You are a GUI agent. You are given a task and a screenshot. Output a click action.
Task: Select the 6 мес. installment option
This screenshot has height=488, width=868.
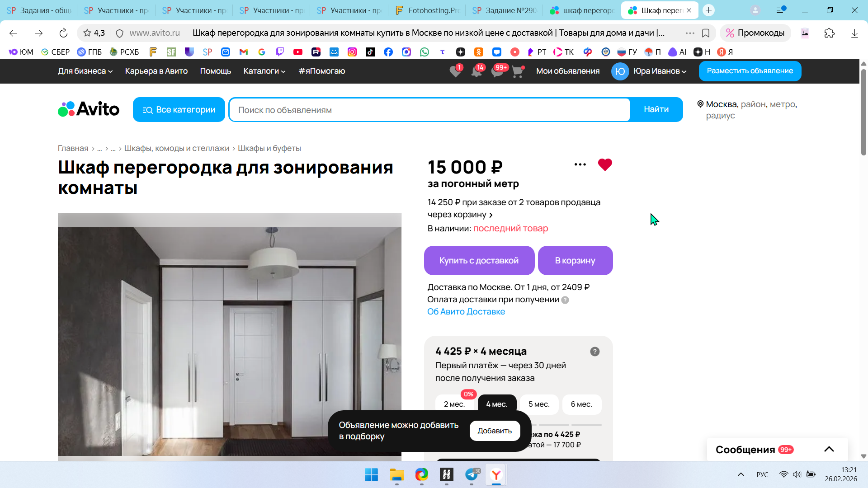tap(581, 404)
